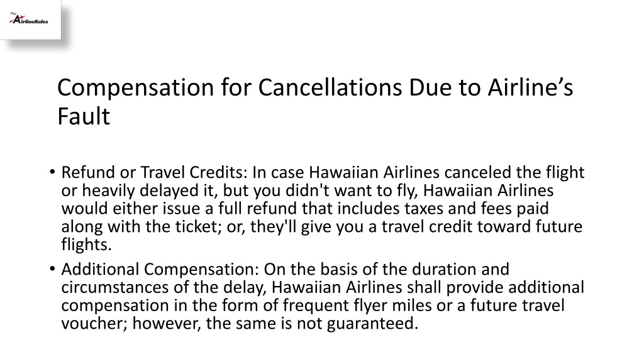
Task: Click 'Airline's' in the slide title
Action: (530, 88)
